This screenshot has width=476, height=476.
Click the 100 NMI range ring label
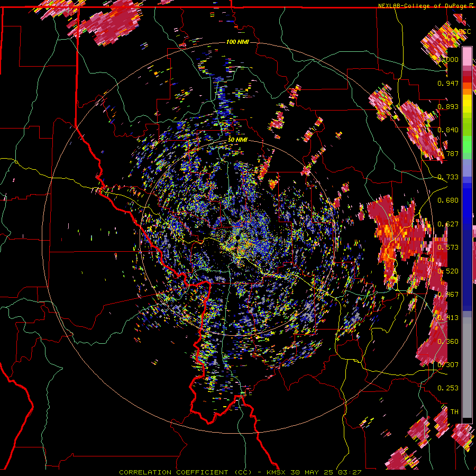point(237,42)
